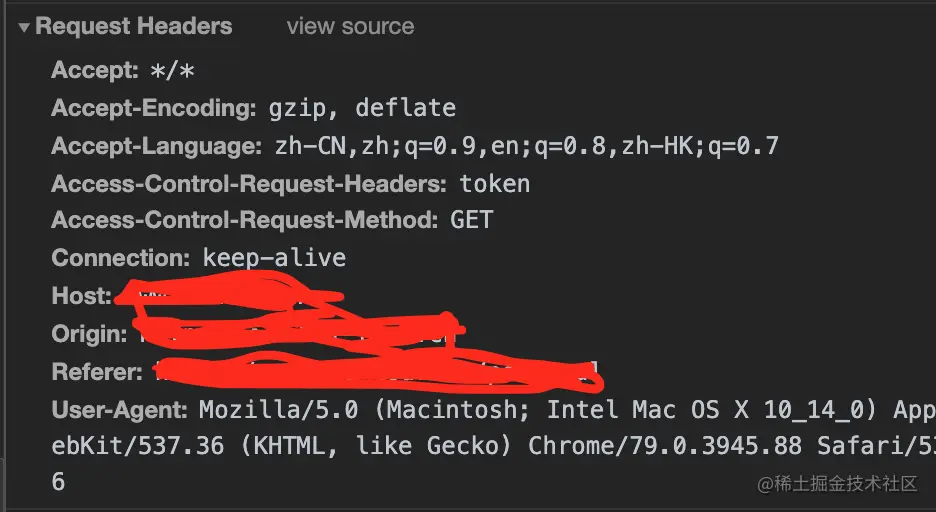Click the token header value
Viewport: 936px width, 512px height.
click(495, 184)
